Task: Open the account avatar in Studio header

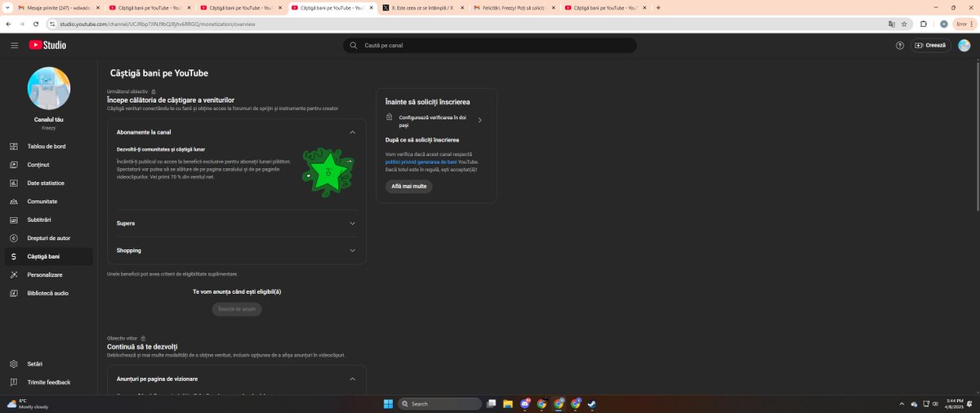Action: pos(964,46)
